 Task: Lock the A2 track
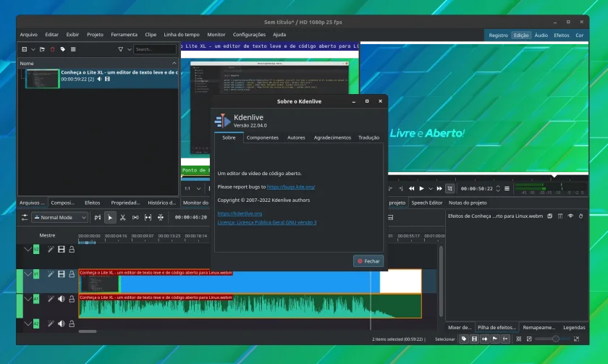tap(72, 323)
